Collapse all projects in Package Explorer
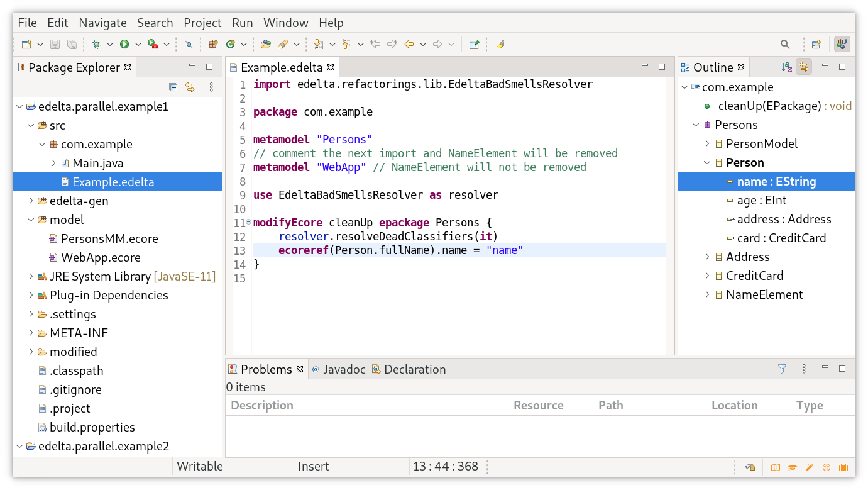Screen dimensions: 868x490 pos(173,87)
